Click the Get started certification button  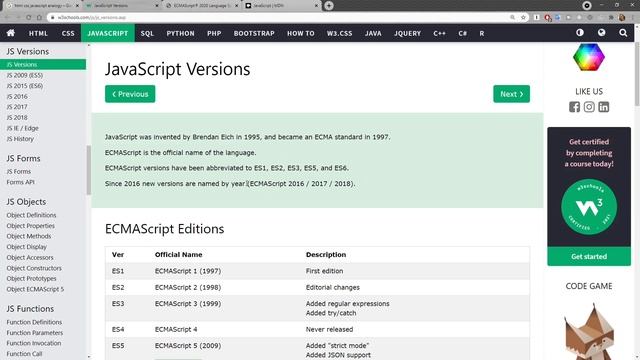tap(589, 256)
